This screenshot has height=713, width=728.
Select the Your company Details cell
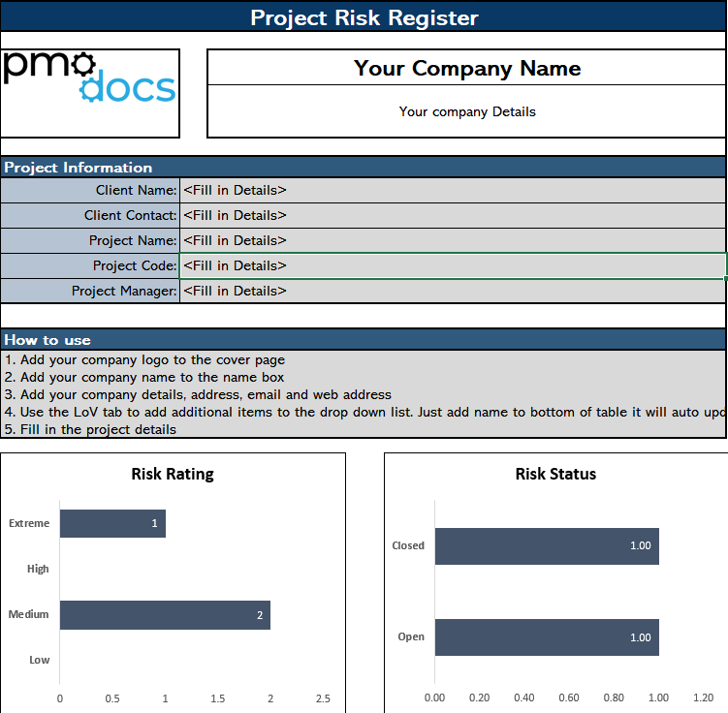point(466,111)
